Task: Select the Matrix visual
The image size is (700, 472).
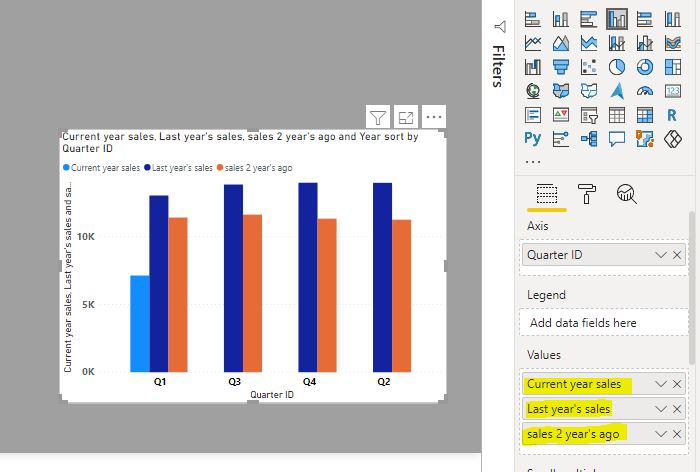Action: [x=645, y=115]
